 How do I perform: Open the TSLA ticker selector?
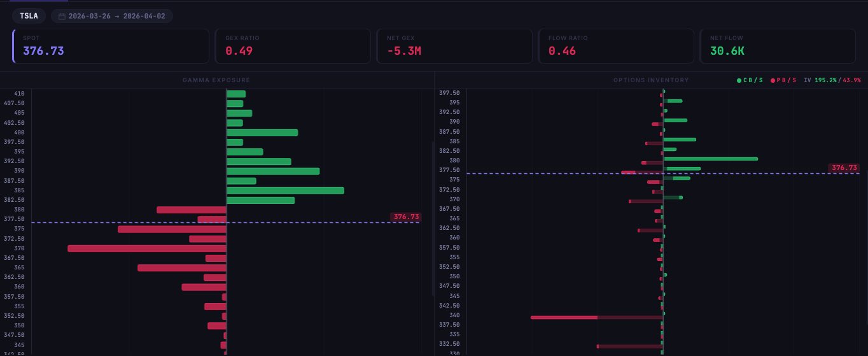(29, 16)
